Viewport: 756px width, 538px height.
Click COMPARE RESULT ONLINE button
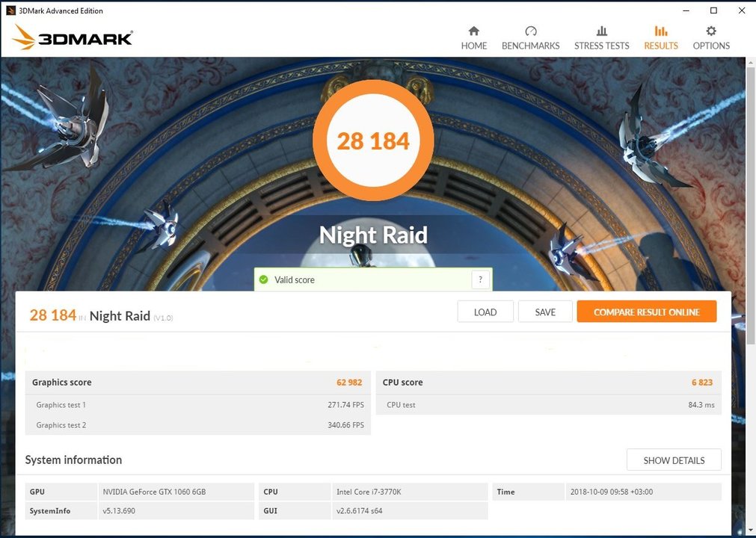pyautogui.click(x=647, y=312)
